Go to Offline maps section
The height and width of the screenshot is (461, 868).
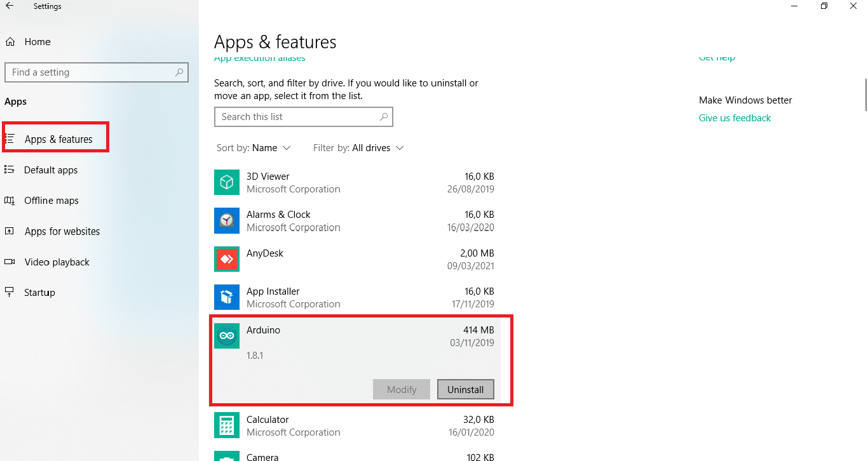tap(51, 201)
